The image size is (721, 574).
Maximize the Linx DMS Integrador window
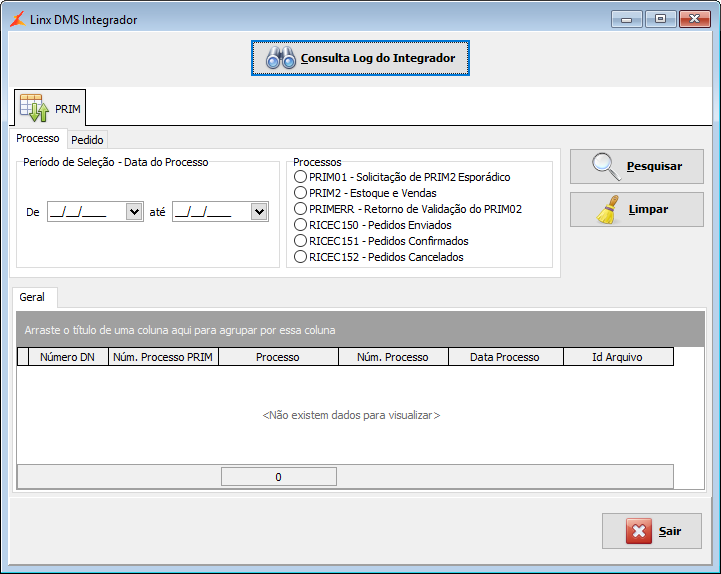coord(660,19)
